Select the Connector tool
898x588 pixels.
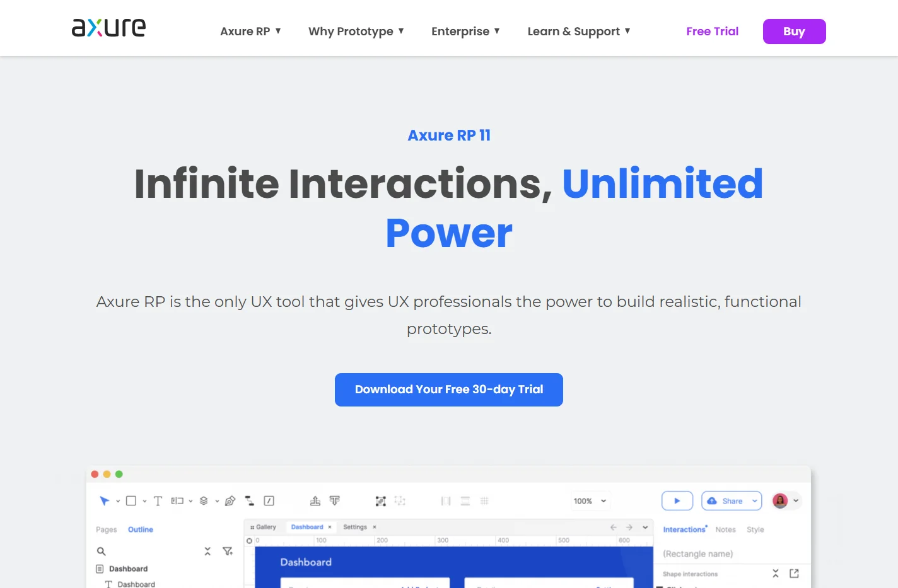(250, 501)
